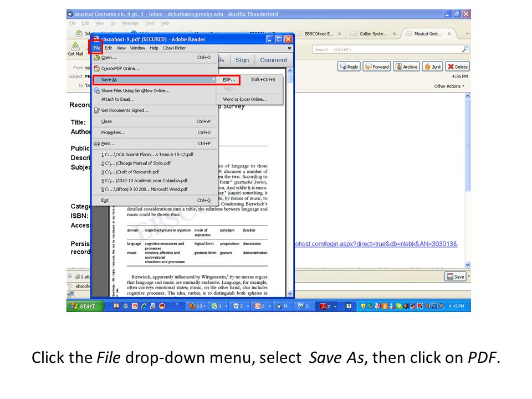
Task: Open recent file cliftonj Microsoft Word.pdf
Action: tap(155, 190)
